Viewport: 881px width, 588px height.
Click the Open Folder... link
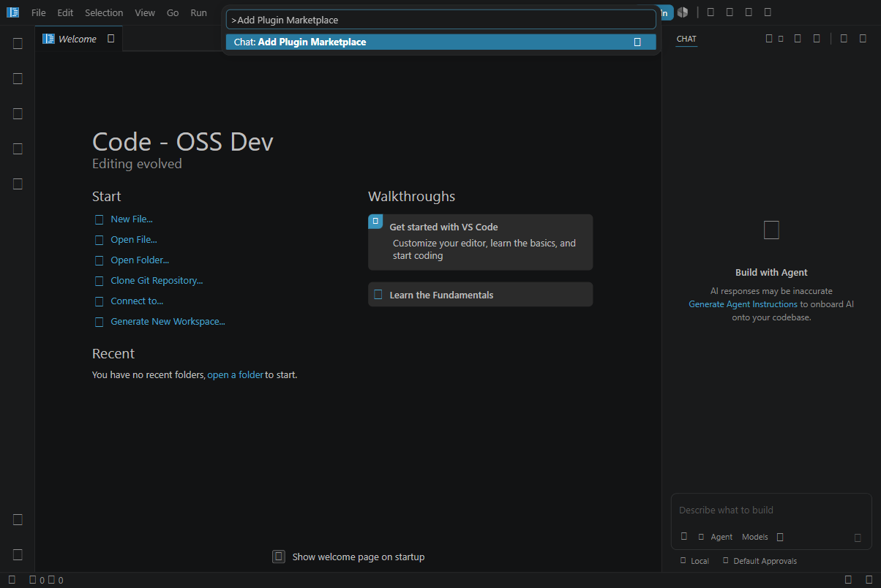(x=140, y=260)
